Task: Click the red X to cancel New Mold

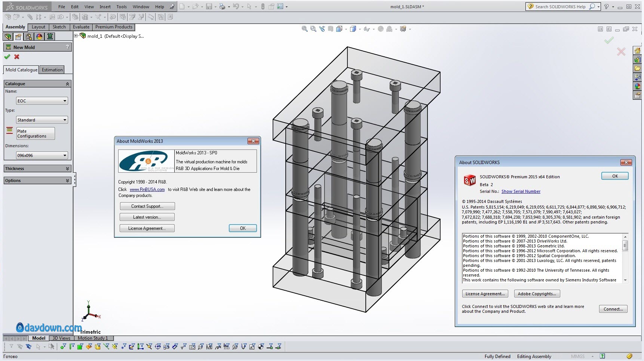Action: click(x=17, y=57)
